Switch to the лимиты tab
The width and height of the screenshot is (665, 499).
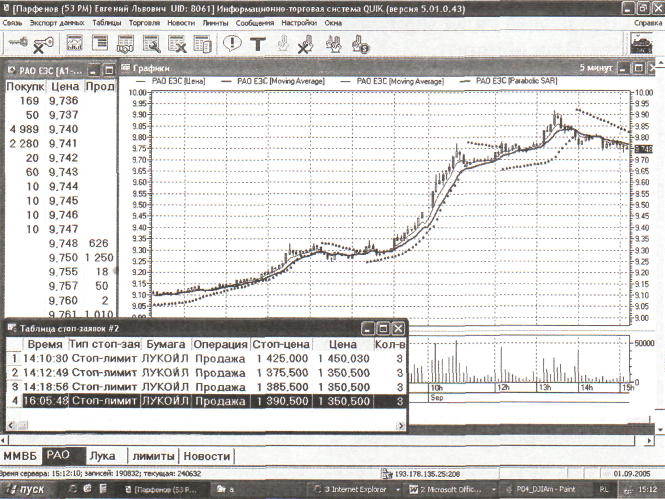tap(153, 456)
